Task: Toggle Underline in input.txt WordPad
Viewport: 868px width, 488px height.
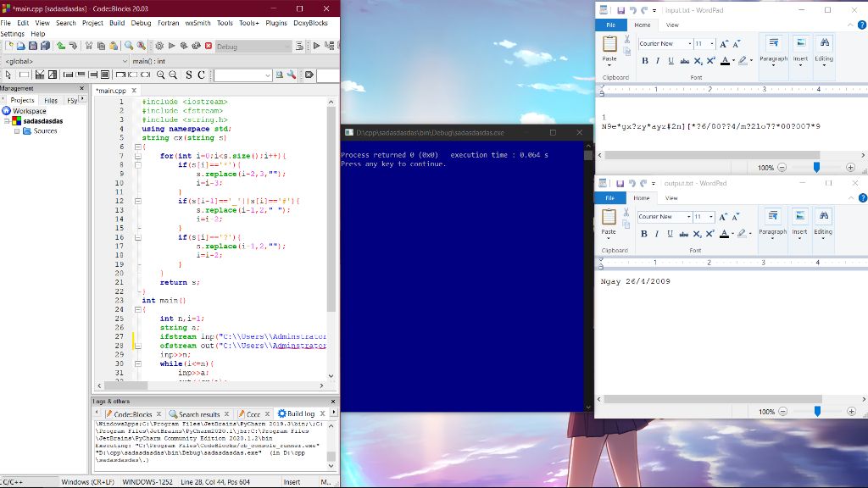Action: click(671, 61)
